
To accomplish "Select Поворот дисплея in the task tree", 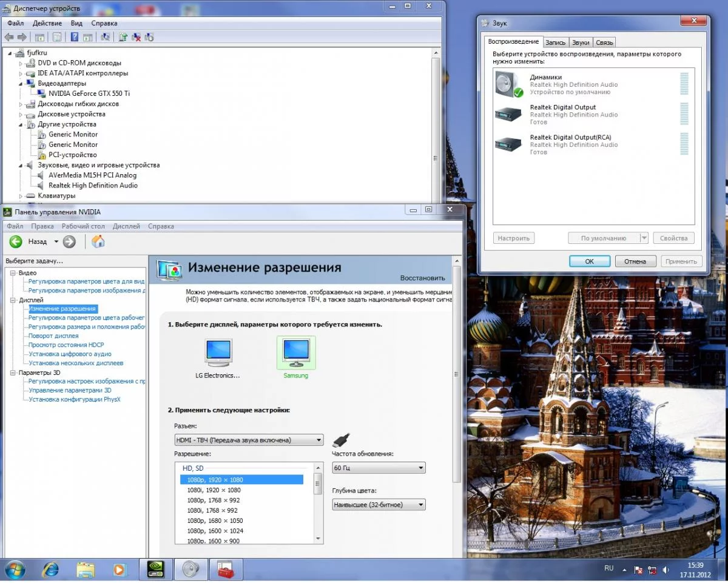I will pos(53,335).
